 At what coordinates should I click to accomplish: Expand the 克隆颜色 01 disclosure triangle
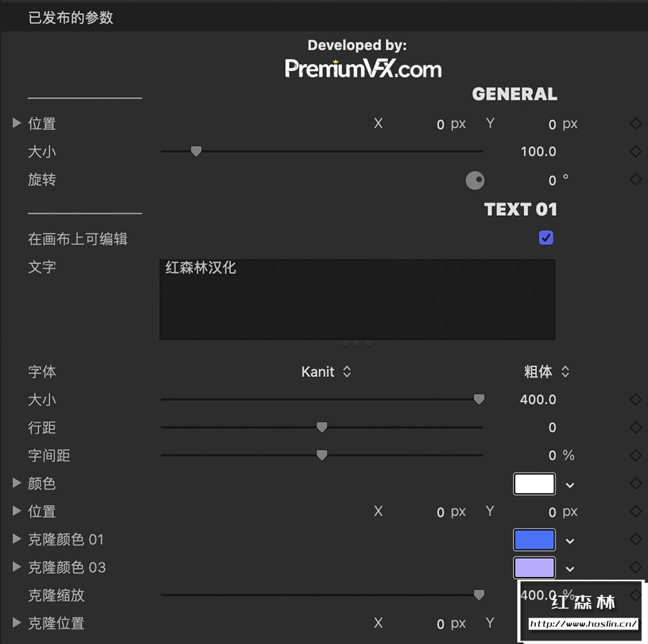(x=17, y=539)
